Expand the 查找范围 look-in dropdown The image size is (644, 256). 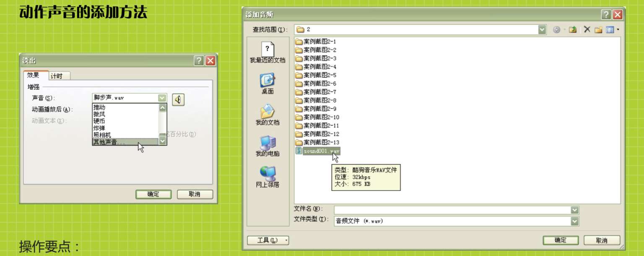[542, 29]
